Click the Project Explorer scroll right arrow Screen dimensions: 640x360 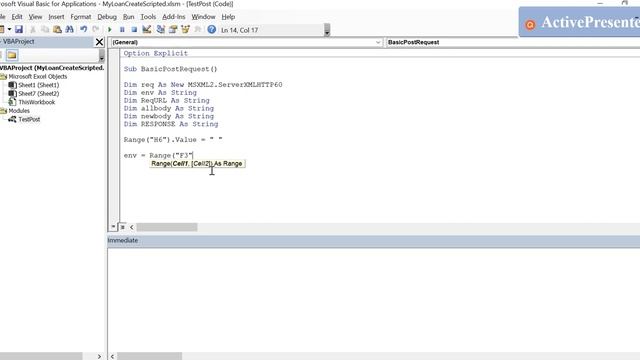click(99, 356)
